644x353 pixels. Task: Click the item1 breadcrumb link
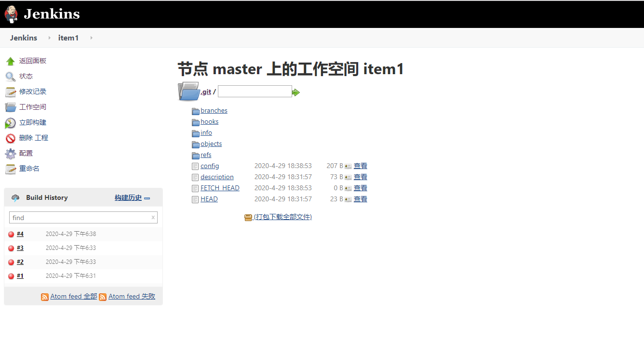point(68,38)
